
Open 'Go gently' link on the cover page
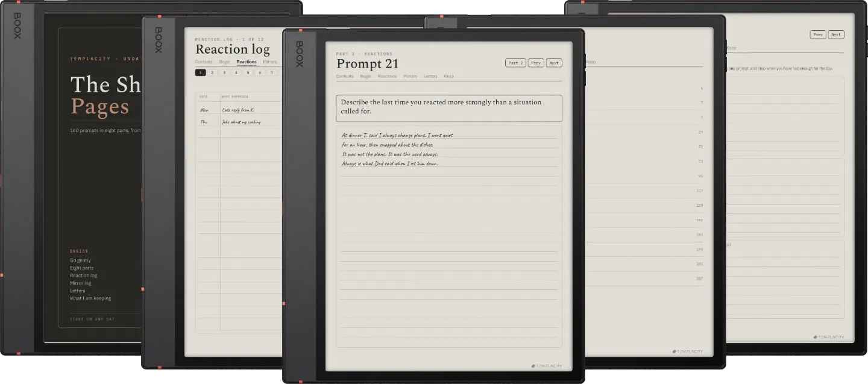[x=80, y=260]
